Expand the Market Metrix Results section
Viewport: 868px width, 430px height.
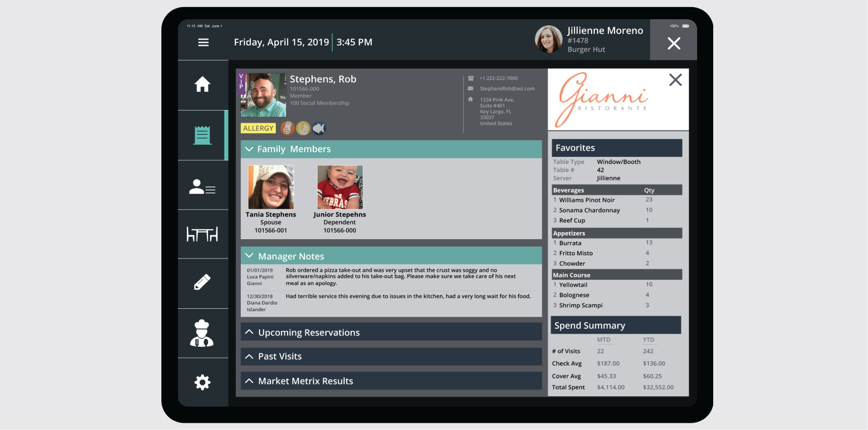[x=249, y=381]
